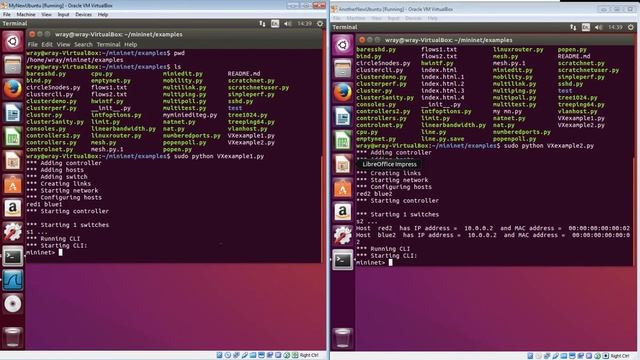Open the MyNewUbuntu VirtualBox File menu
The height and width of the screenshot is (360, 640).
[x=7, y=14]
